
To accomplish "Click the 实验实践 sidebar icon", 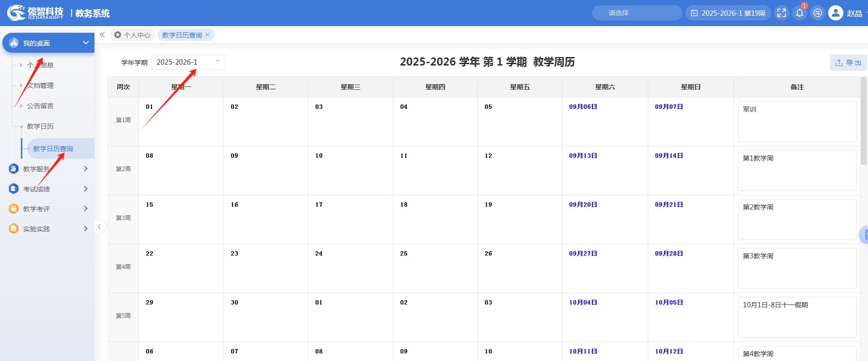I will tap(14, 228).
